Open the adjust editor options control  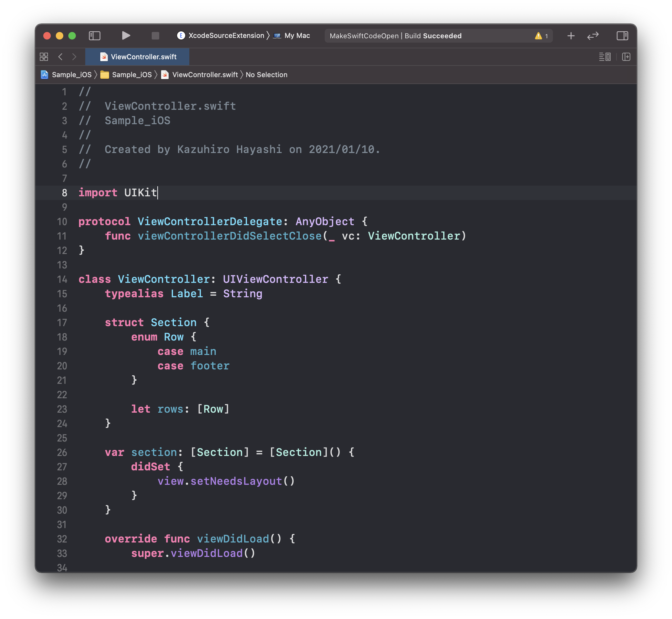(605, 57)
